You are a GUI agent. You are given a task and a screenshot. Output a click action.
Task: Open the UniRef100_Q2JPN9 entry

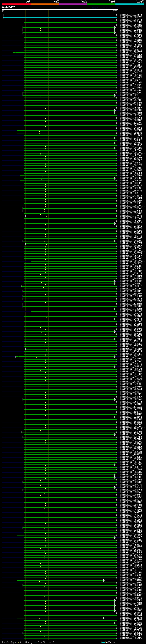(x=131, y=58)
